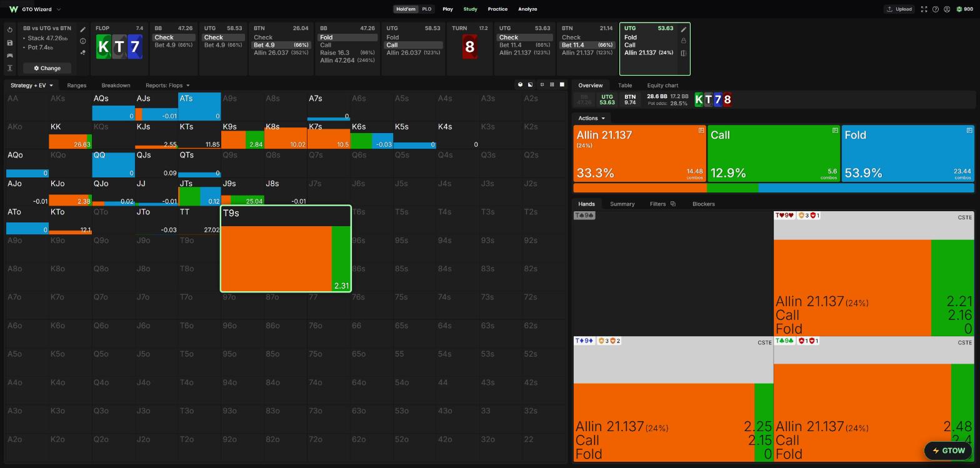Go to the Practice section
The height and width of the screenshot is (468, 980).
pos(497,9)
